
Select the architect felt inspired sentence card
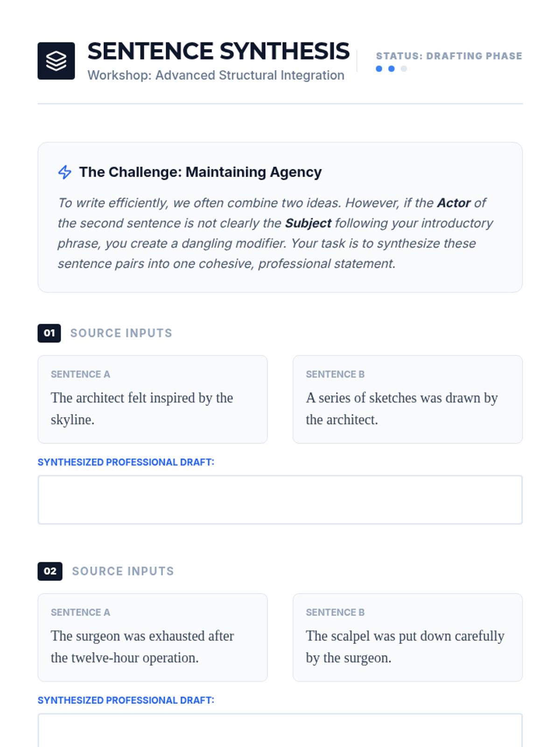152,399
